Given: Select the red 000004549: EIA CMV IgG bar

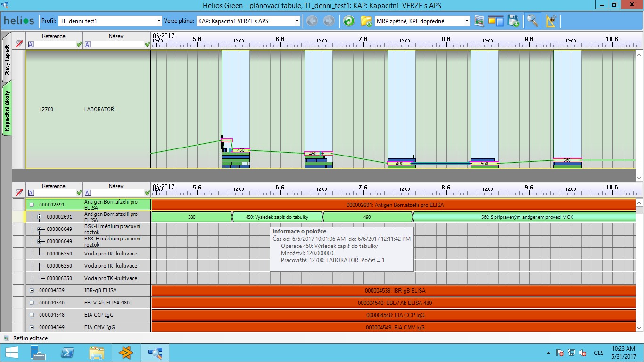Looking at the screenshot, I should [394, 327].
